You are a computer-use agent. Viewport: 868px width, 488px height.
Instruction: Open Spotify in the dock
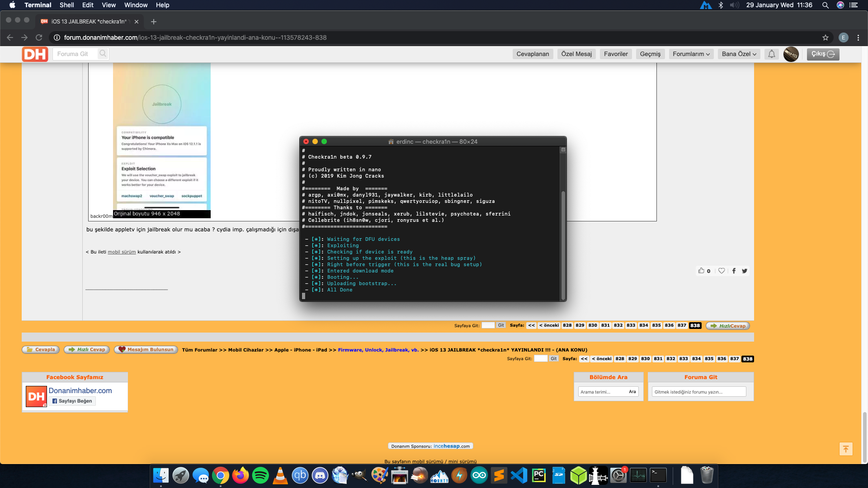[x=260, y=475]
